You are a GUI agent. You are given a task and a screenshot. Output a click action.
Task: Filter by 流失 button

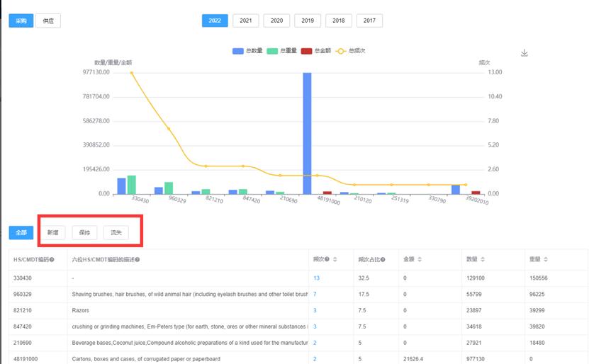pyautogui.click(x=116, y=232)
